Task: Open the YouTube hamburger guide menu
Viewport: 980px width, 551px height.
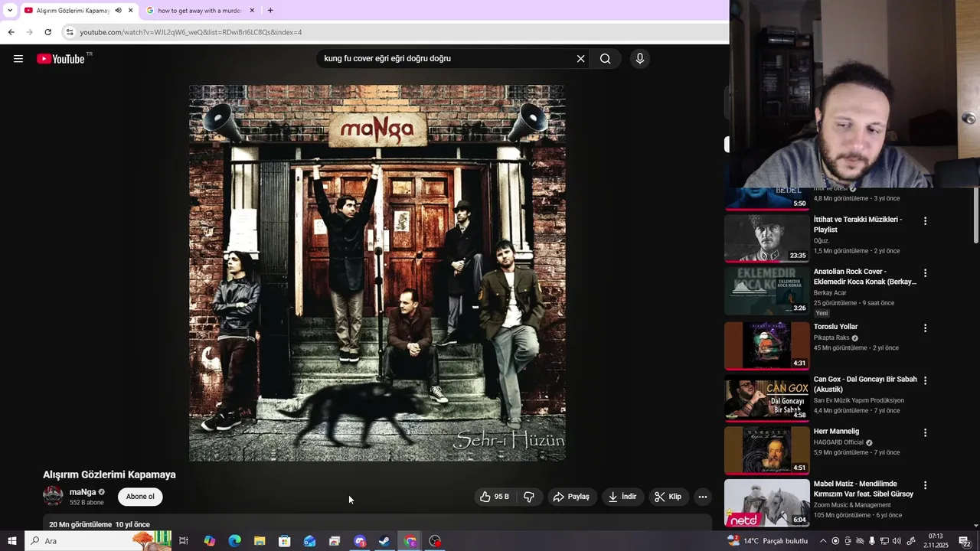Action: point(18,59)
